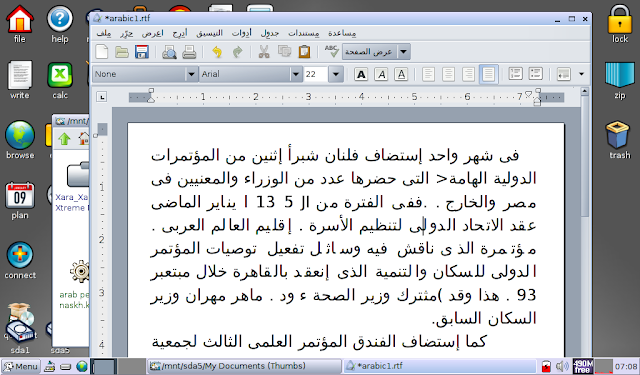Undo the last action with the yellow arrow
The image size is (640, 375).
click(217, 52)
